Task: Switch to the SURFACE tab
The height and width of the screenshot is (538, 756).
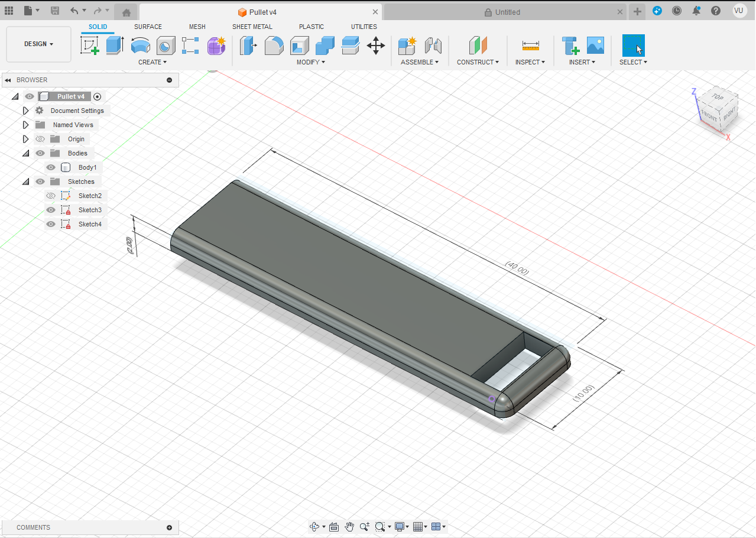Action: point(148,27)
